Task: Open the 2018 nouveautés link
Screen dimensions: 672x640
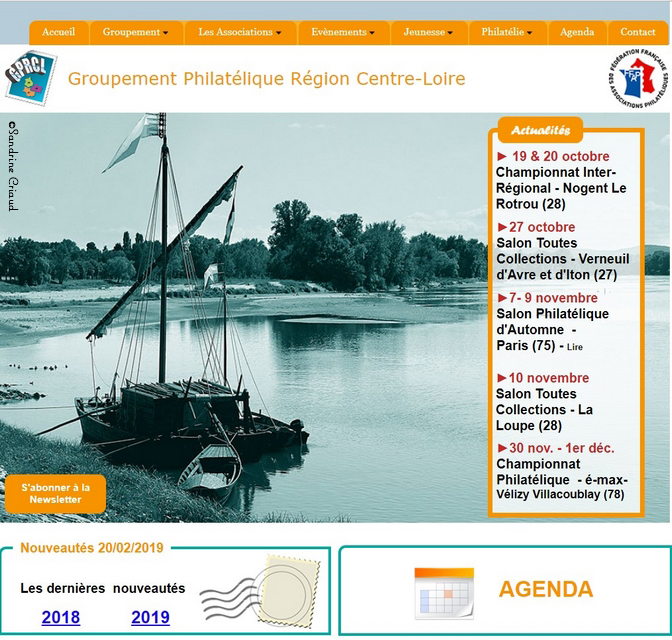Action: coord(61,618)
